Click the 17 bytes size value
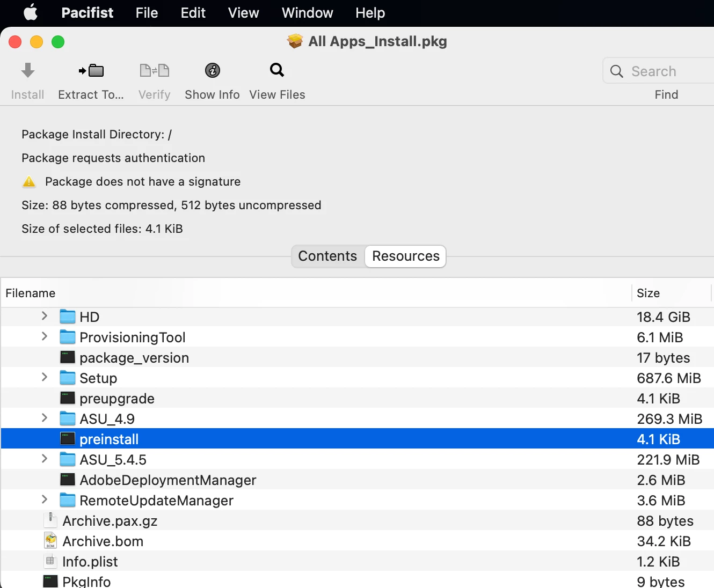This screenshot has height=588, width=714. [x=664, y=358]
